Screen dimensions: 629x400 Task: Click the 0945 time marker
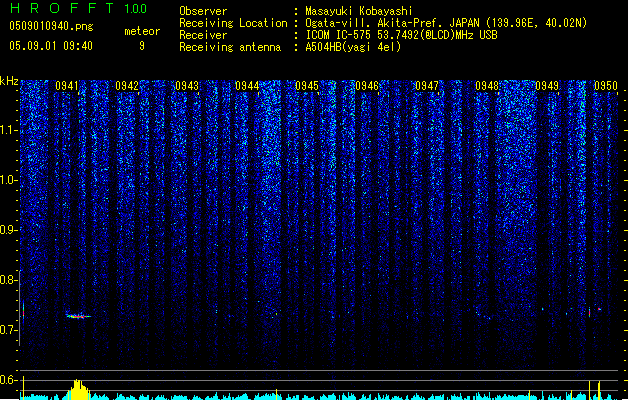(x=307, y=86)
